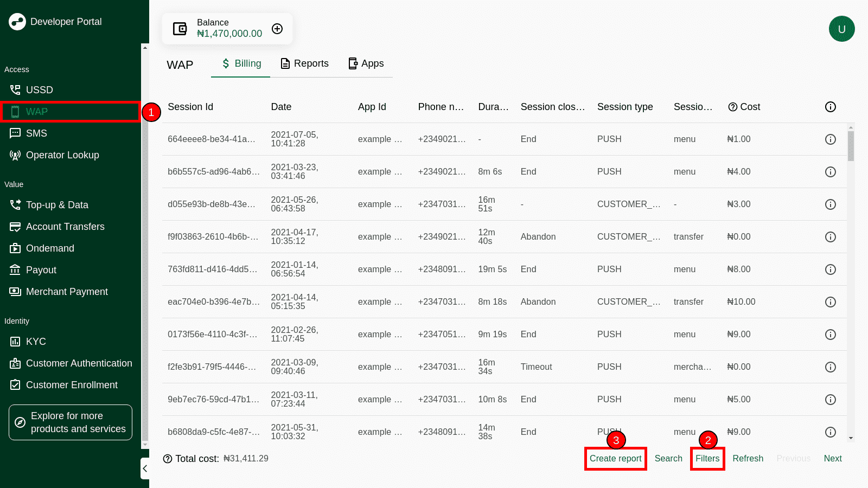Viewport: 868px width, 488px height.
Task: Open info for ₦10.00 session row
Action: click(830, 302)
